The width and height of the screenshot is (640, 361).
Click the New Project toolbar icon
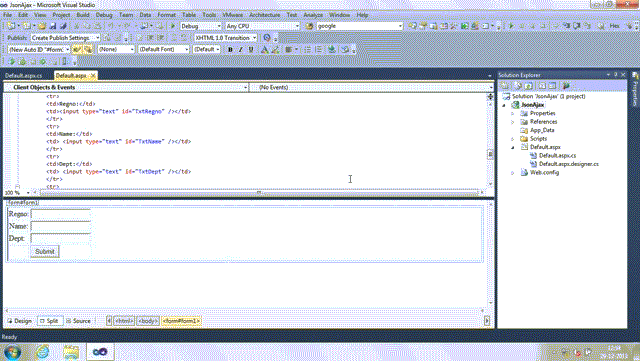coord(11,26)
